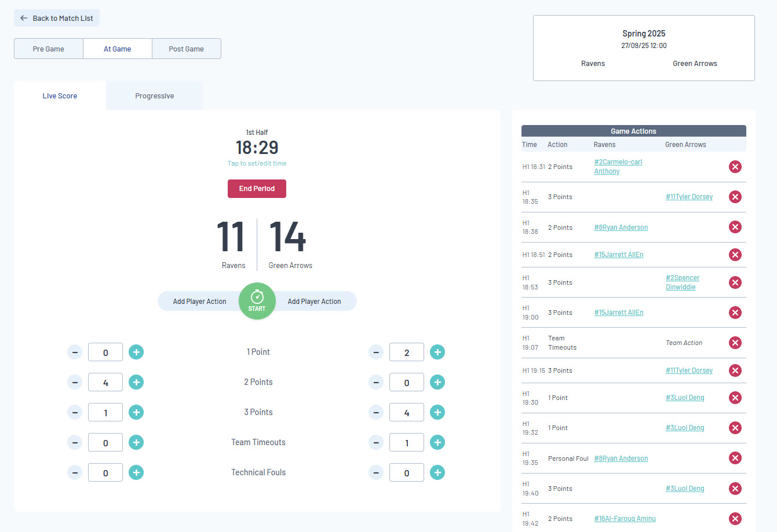
Task: Remove Spencer Dinwiddie's 3 Points action
Action: point(735,282)
